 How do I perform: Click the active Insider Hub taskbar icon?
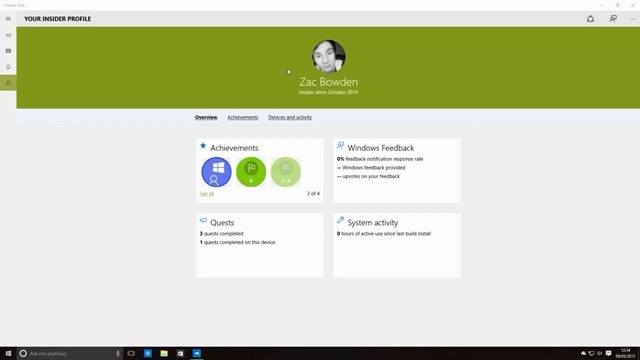point(197,353)
